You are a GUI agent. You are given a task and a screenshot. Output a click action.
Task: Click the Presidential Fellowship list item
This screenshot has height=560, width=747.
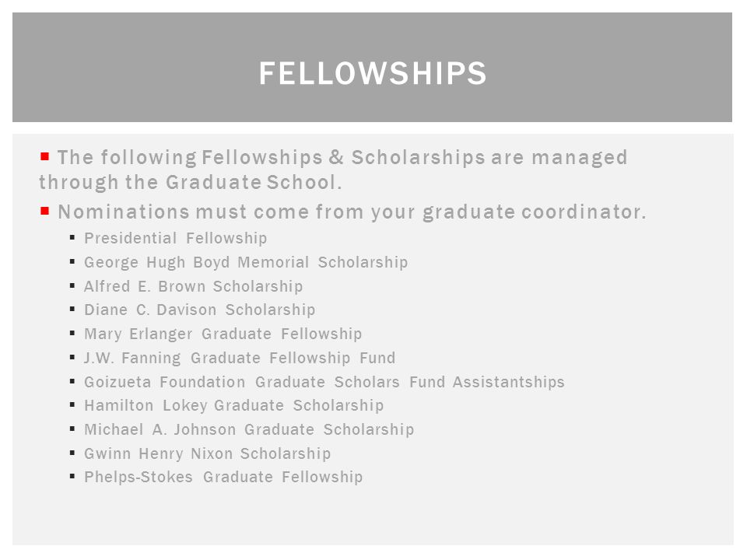click(175, 238)
